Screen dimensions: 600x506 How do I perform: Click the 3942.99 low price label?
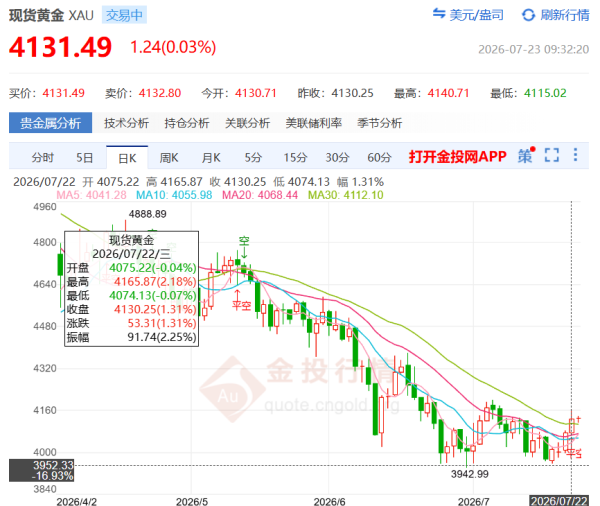[x=470, y=474]
